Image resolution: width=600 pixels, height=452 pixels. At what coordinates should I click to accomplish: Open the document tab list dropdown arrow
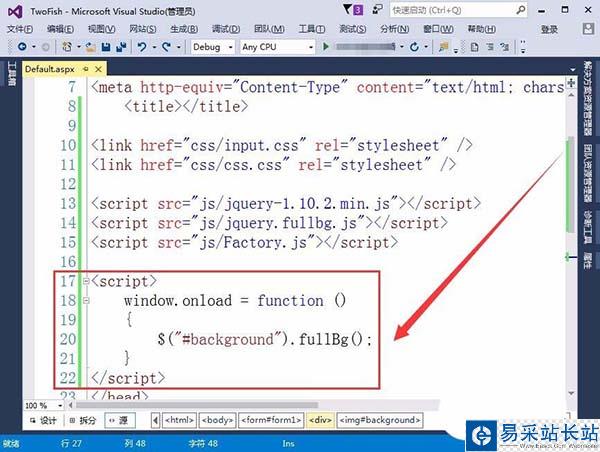point(572,70)
